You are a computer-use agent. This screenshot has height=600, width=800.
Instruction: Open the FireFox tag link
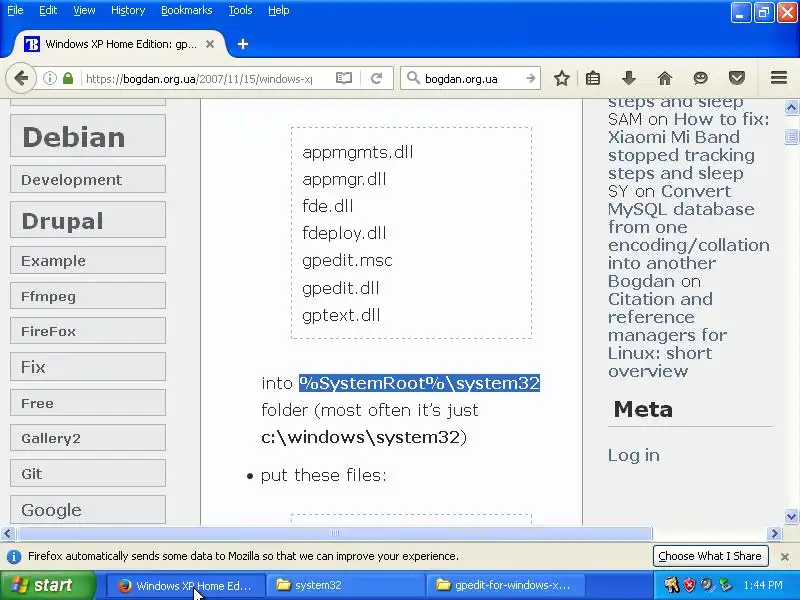[x=88, y=331]
